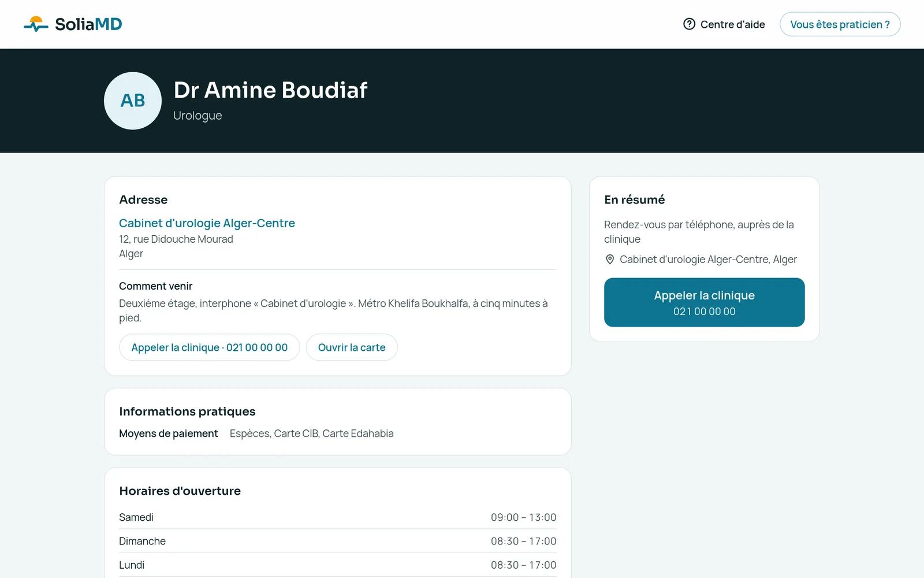Click the 'Vous êtes praticien ?' button

tap(840, 24)
